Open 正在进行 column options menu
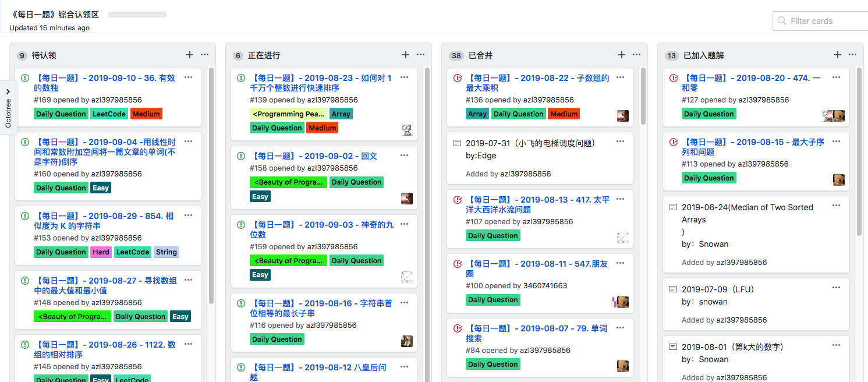Viewport: 868px width, 382px height. pyautogui.click(x=420, y=55)
